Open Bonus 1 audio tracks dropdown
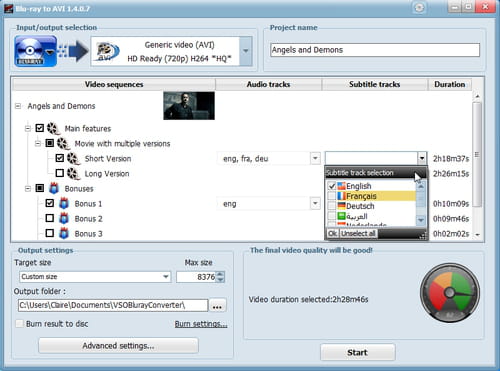This screenshot has width=500, height=371. [315, 203]
